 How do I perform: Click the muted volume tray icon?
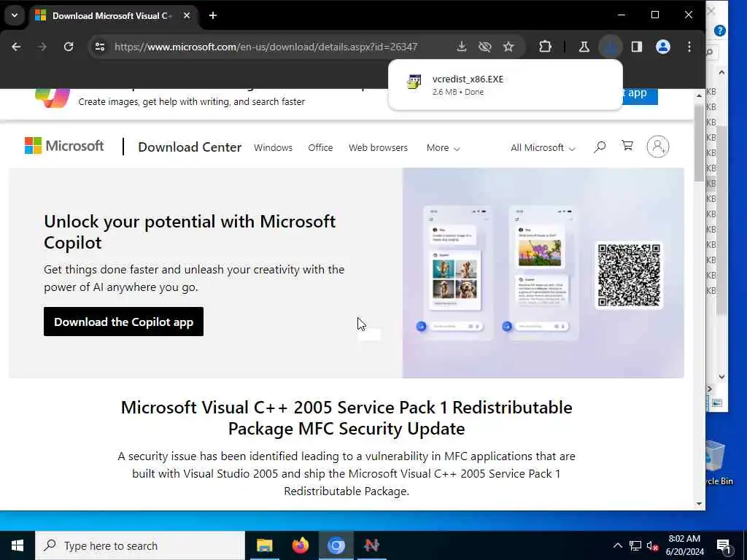point(653,545)
